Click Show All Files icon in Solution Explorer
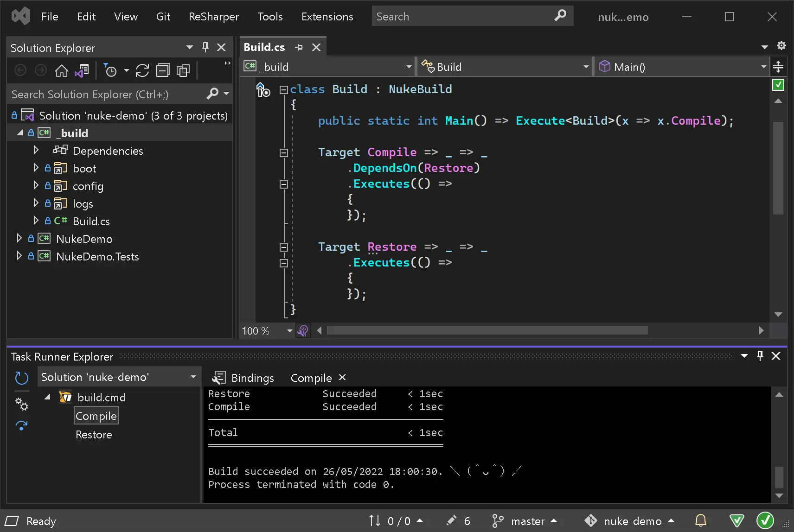Screen dimensions: 794x532 (x=183, y=70)
